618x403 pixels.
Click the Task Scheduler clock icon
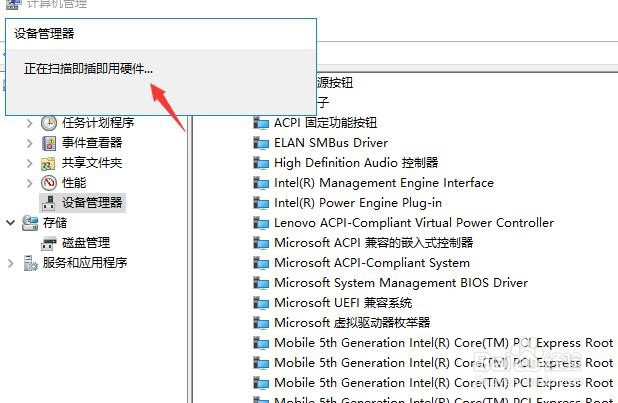pos(49,123)
